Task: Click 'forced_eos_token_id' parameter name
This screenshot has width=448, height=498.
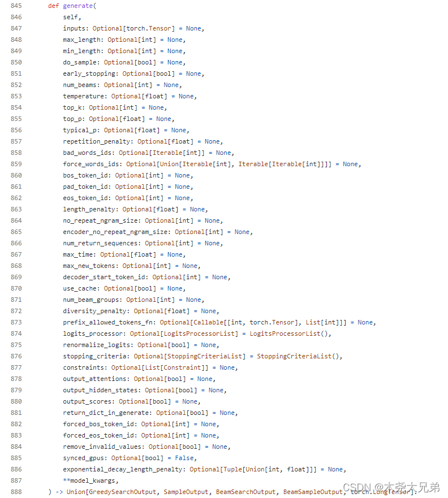Action: tap(98, 435)
